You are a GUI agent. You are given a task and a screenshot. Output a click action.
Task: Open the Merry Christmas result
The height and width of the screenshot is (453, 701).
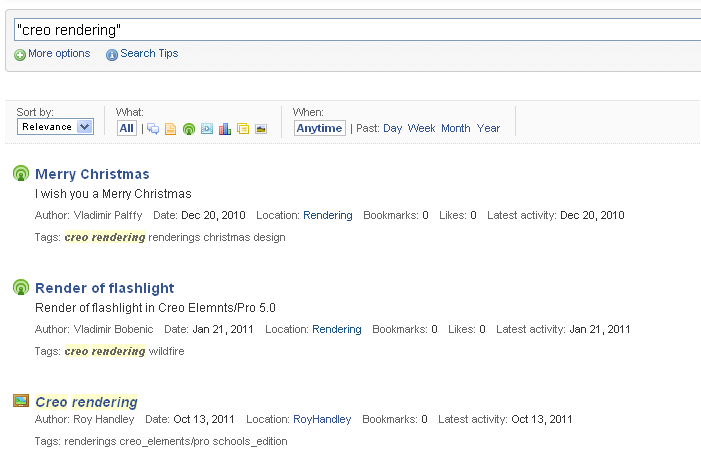[92, 174]
